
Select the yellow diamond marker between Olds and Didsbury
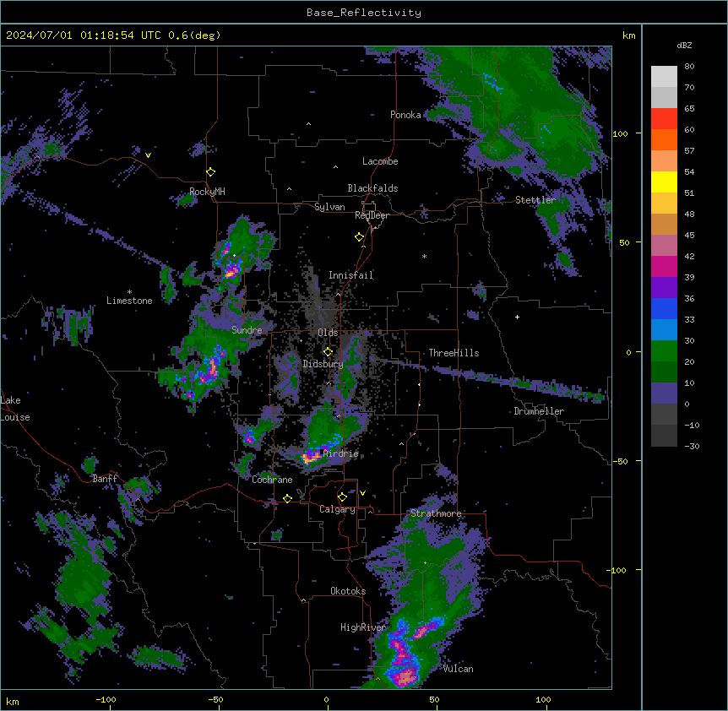coord(328,352)
